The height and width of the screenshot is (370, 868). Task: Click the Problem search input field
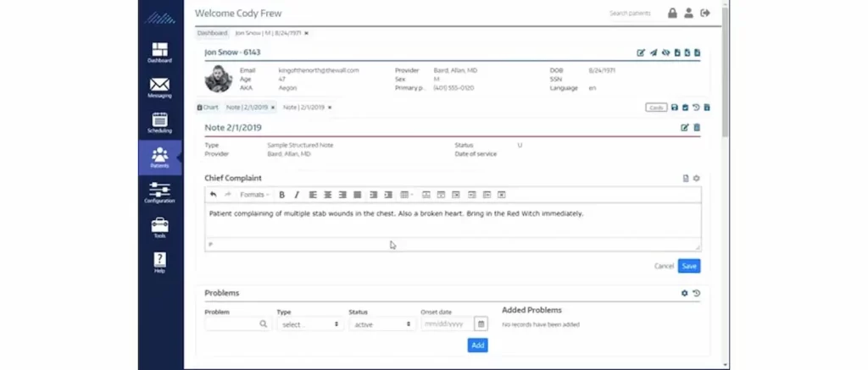click(x=238, y=324)
